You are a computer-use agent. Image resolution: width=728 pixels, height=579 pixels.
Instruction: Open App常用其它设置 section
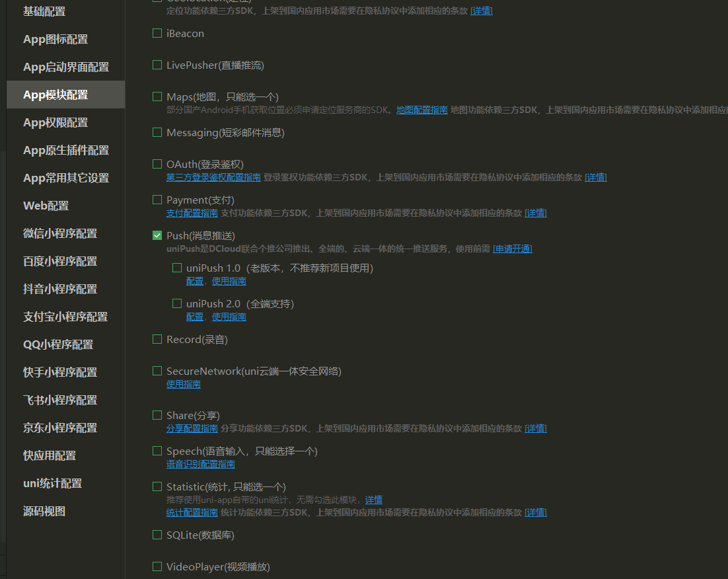pos(66,178)
